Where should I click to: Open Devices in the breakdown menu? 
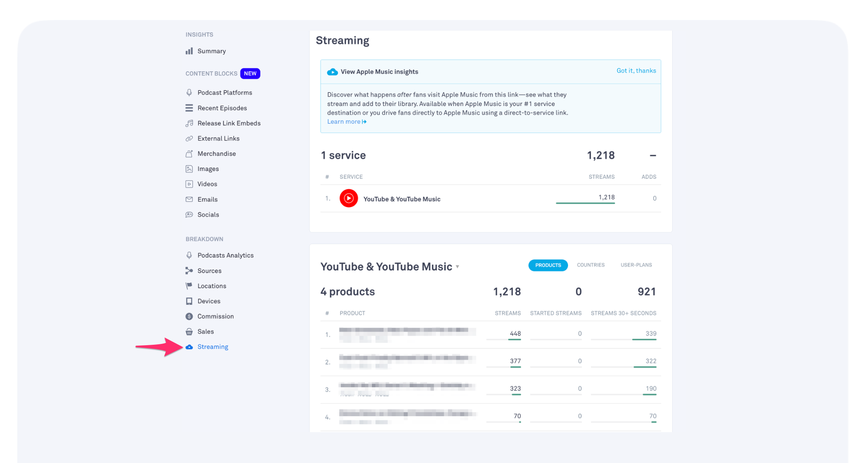[209, 301]
